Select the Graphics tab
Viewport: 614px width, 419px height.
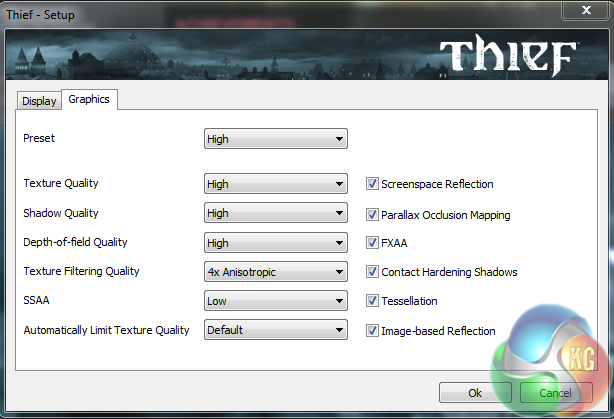[x=89, y=99]
